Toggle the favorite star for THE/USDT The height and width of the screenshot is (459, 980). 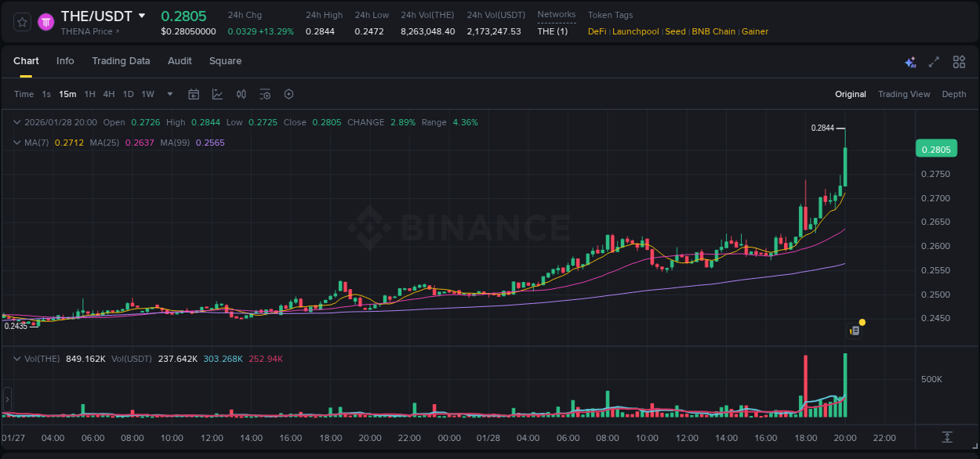22,21
